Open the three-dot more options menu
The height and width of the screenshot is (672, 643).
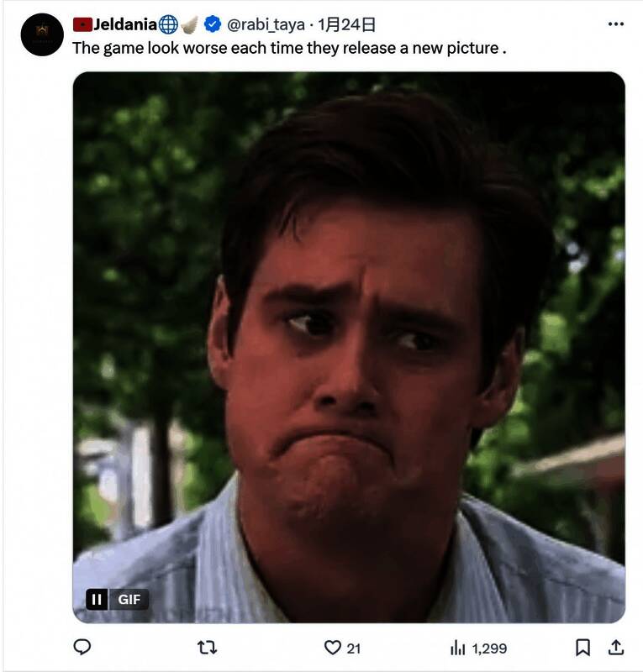(615, 24)
